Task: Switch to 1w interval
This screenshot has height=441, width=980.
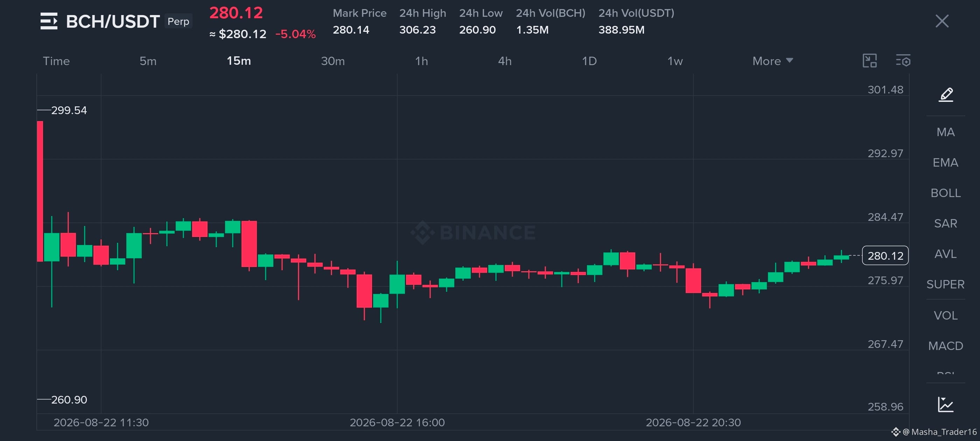Action: coord(675,61)
